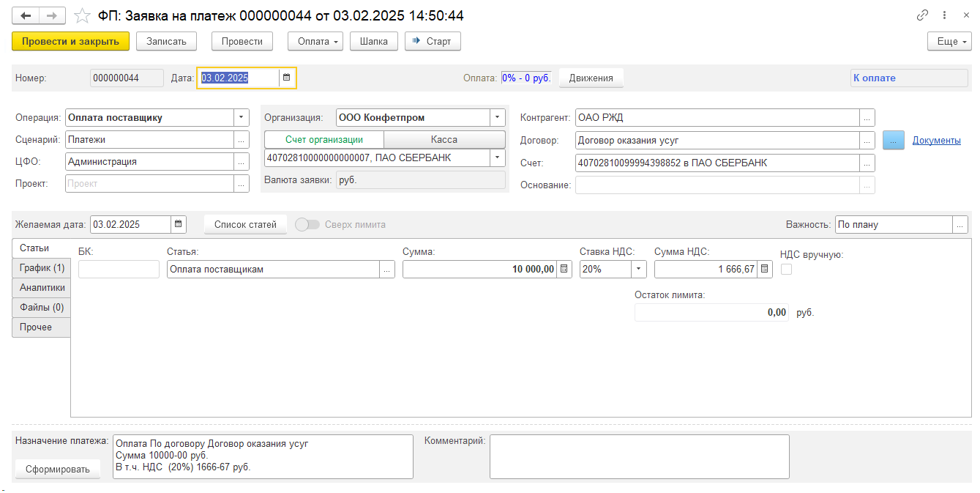Viewport: 980px width, 493px height.
Task: Click the Сумма value 10 000,00
Action: 479,270
